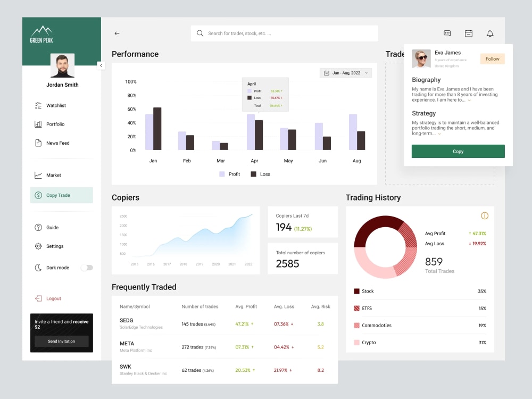Expand Eva James biography text chevron
The height and width of the screenshot is (399, 532).
pos(469,101)
